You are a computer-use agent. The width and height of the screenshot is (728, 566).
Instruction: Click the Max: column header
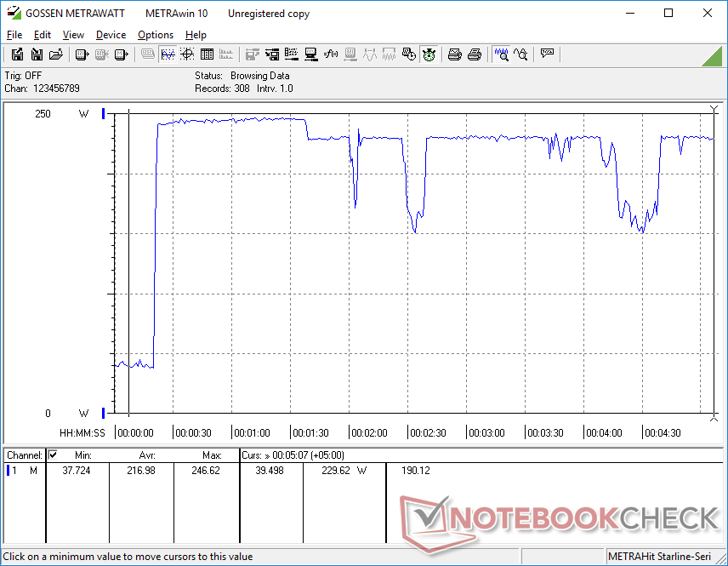tap(212, 455)
